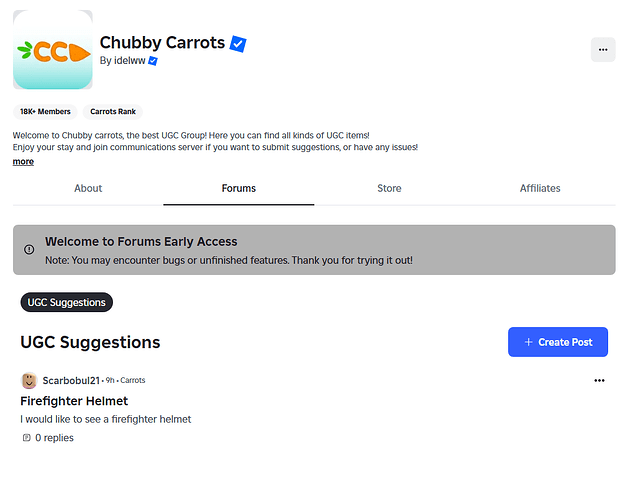Click the info icon in Early Access banner
620x499 pixels.
29,250
